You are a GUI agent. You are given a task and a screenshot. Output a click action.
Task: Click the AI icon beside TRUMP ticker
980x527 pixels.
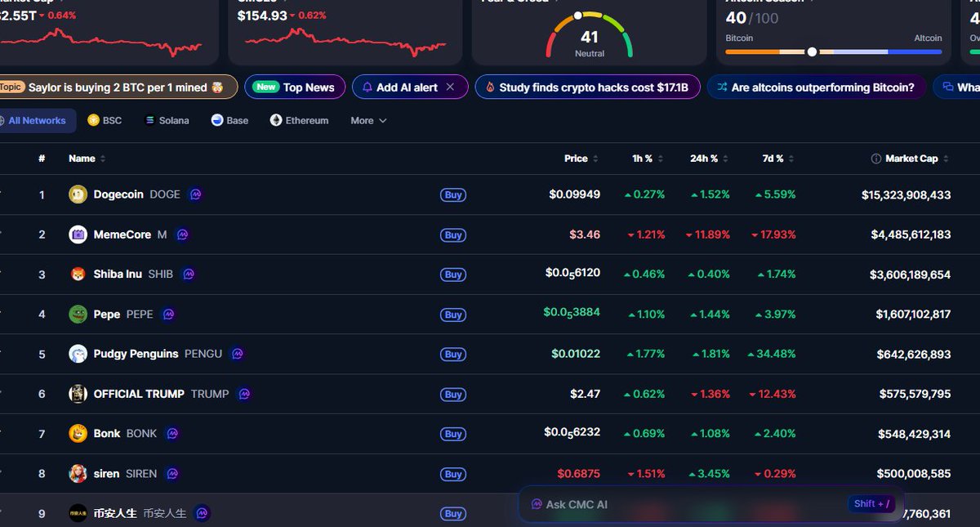244,394
